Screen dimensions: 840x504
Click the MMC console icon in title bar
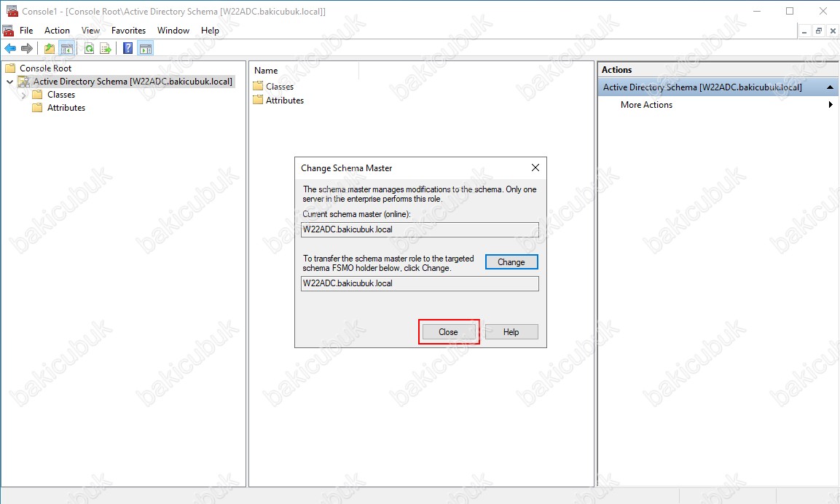[12, 11]
